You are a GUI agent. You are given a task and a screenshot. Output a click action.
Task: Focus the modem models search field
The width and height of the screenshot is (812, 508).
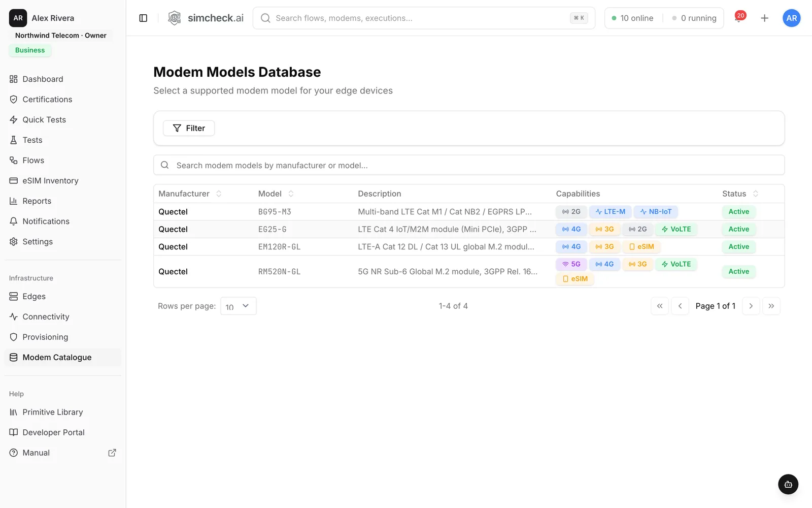[469, 165]
